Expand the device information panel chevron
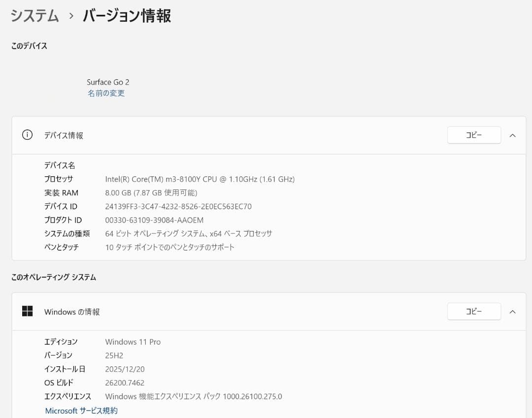 coord(512,135)
